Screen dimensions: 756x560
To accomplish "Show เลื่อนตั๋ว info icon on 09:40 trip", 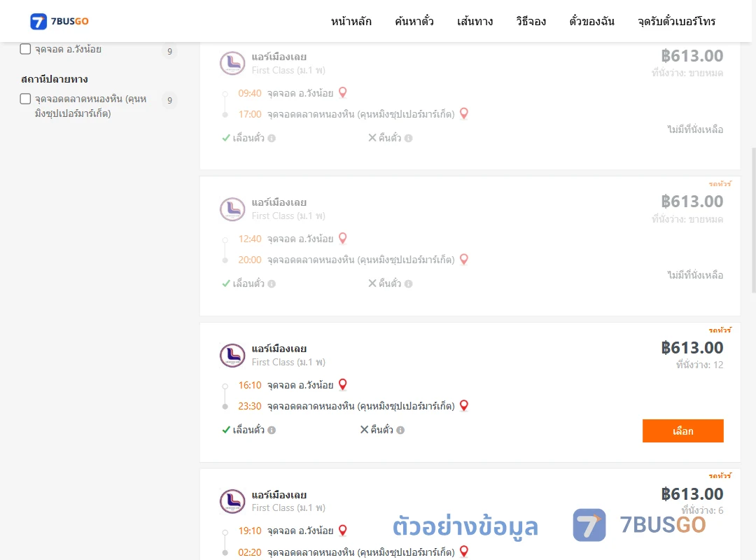I will 272,139.
